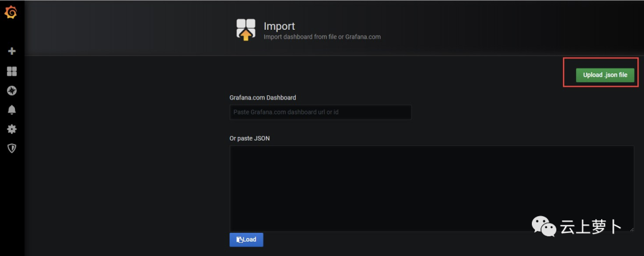Click the 'Import' page title text
The width and height of the screenshot is (644, 256).
point(279,26)
